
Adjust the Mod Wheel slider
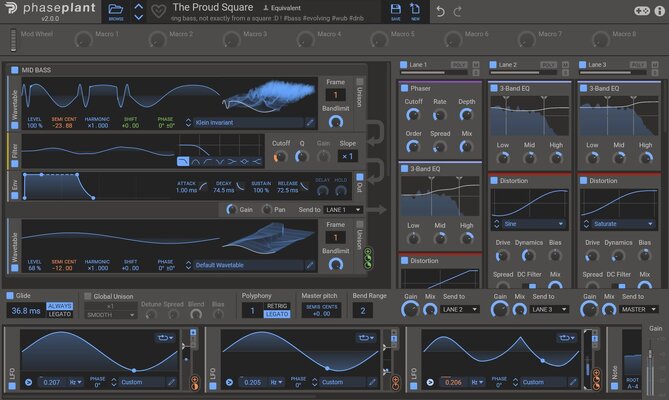point(14,40)
